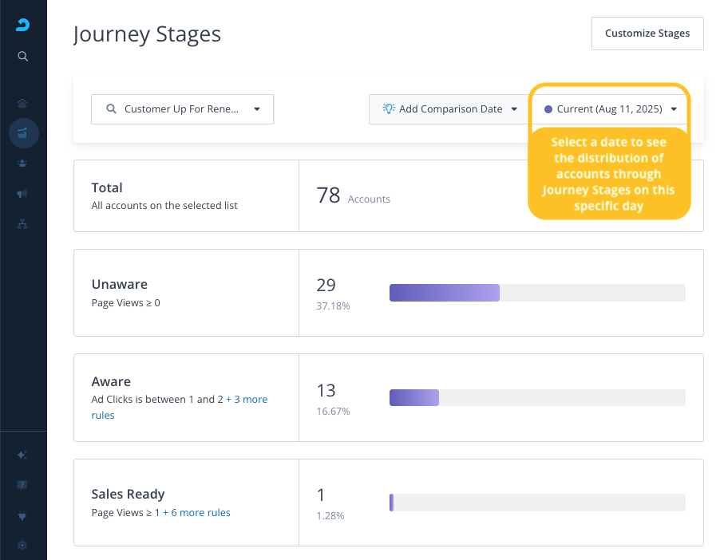This screenshot has height=560, width=728.
Task: Open the people icon in the sidebar
Action: [22, 164]
